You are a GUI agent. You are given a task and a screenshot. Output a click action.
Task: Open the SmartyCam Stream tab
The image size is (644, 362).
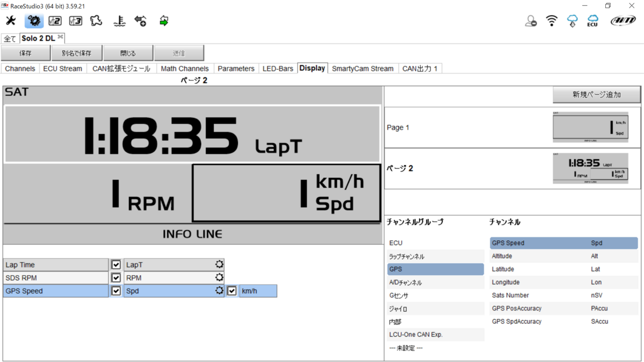click(363, 69)
